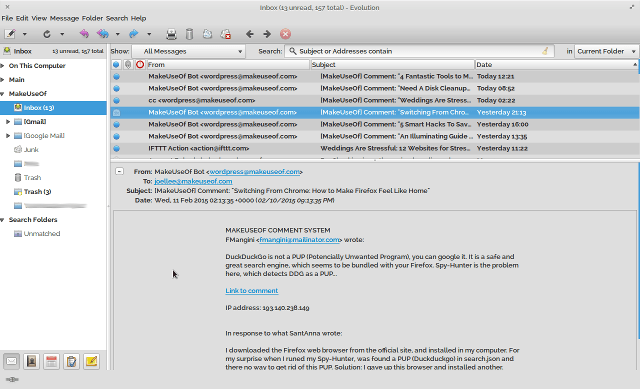This screenshot has height=389, width=640.
Task: Switch to the Mail view
Action: (x=11, y=361)
